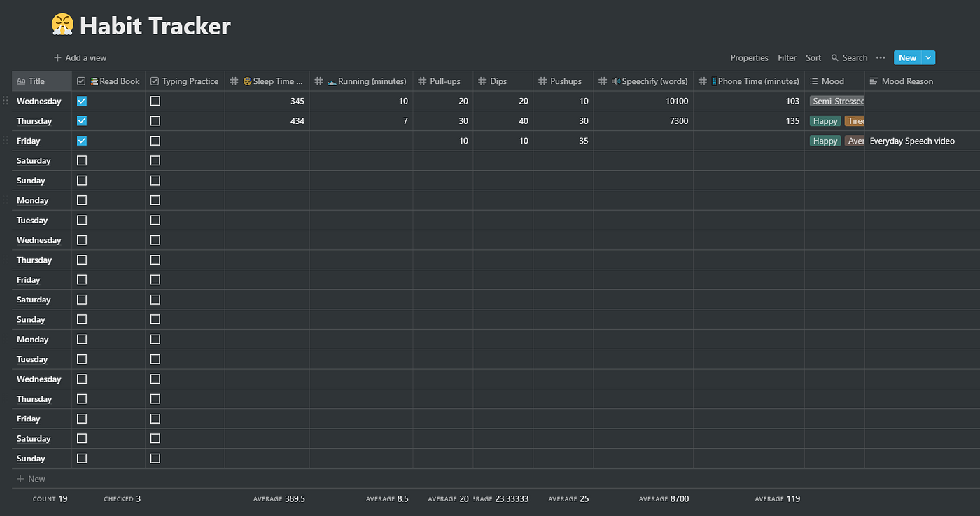Click the magnifier icon next to Search

click(x=835, y=58)
